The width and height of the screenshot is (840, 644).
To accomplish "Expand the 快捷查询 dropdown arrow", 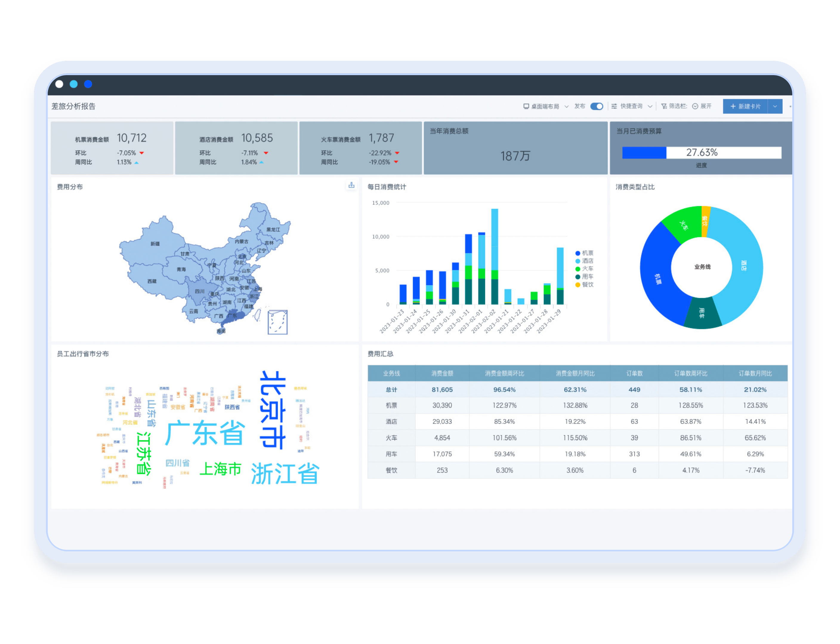I will click(650, 106).
